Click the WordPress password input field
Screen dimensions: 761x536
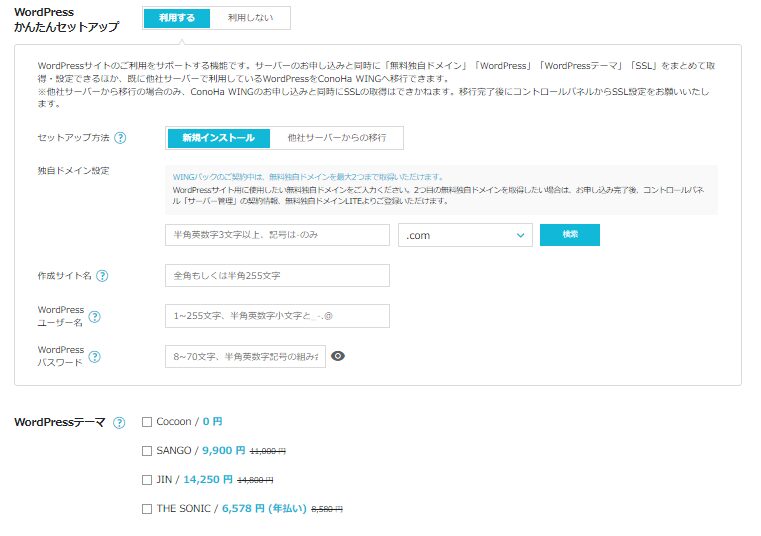coord(245,356)
